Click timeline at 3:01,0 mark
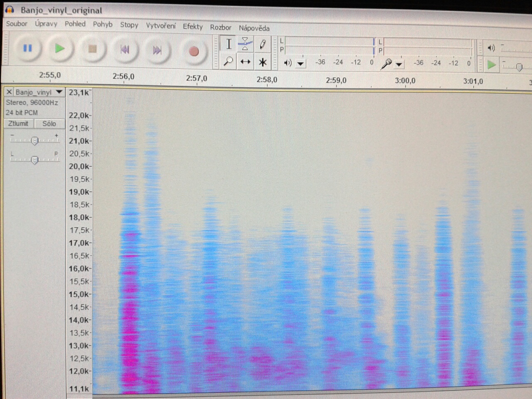Image resolution: width=532 pixels, height=399 pixels. [473, 81]
